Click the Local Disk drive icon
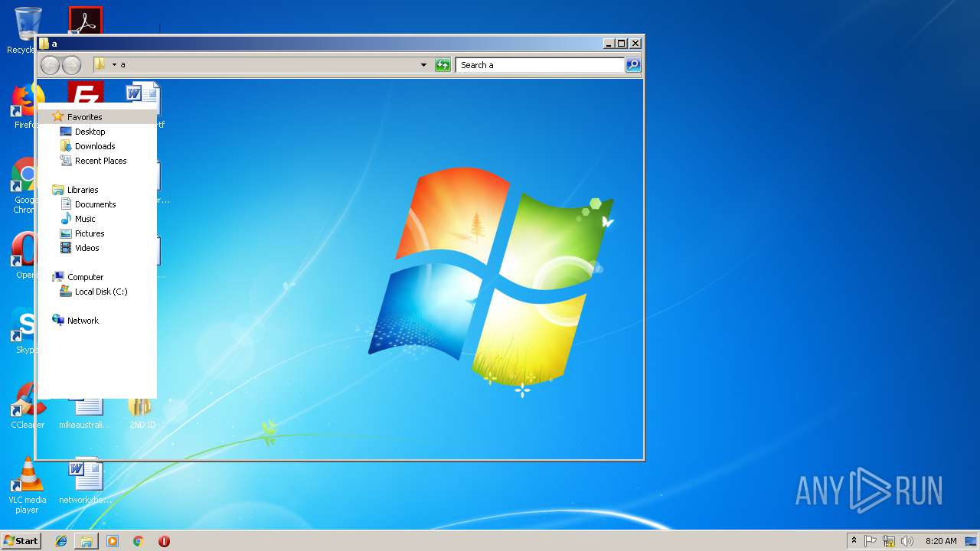This screenshot has width=980, height=551. point(66,292)
